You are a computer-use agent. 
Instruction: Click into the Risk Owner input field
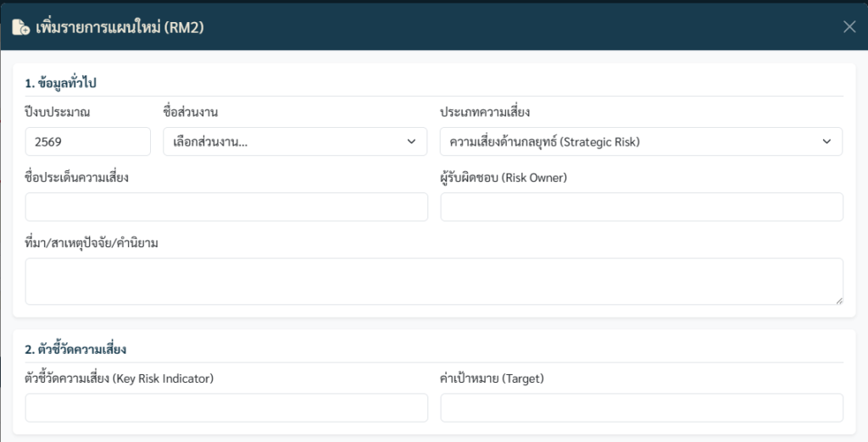[642, 207]
